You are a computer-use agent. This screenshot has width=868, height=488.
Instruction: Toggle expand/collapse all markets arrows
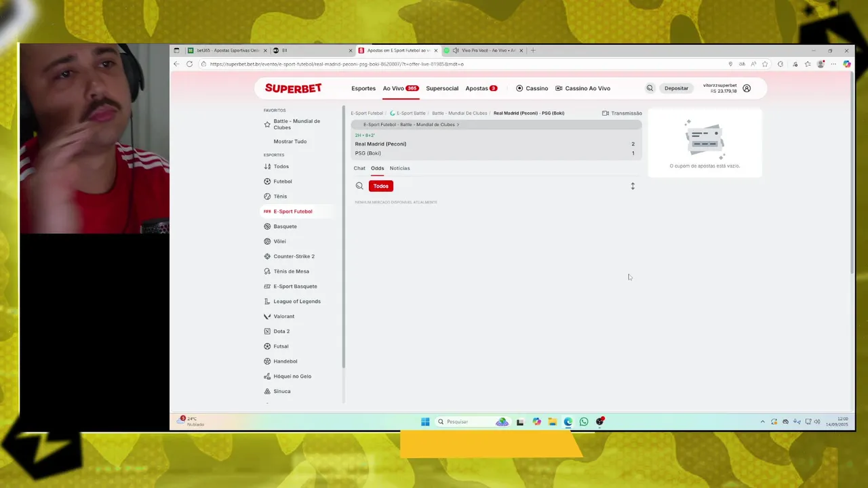click(x=633, y=186)
